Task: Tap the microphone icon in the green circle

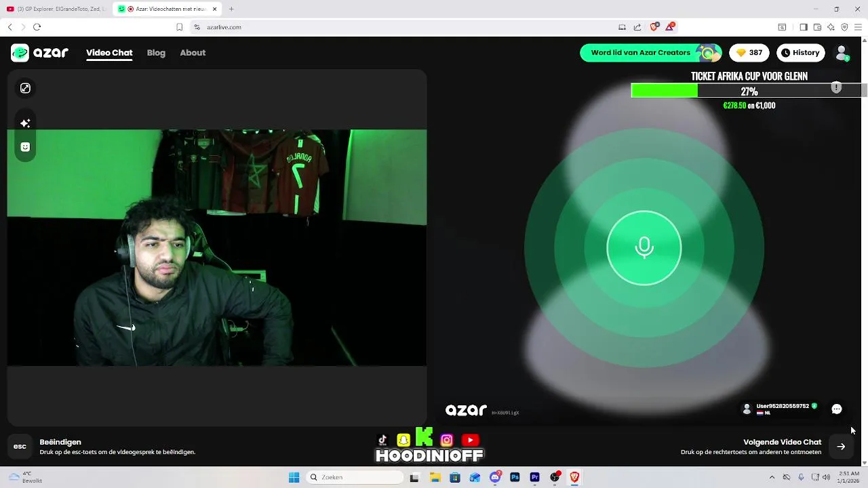Action: (644, 248)
